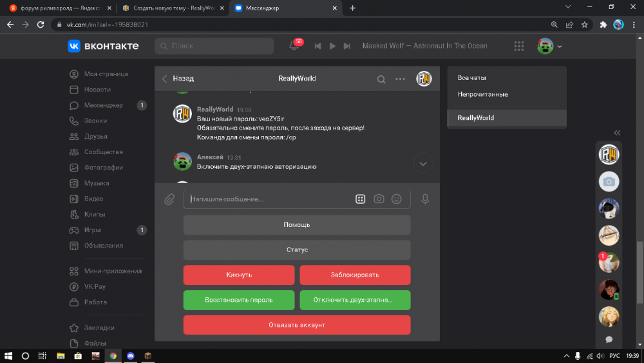Open chat actions three-dots menu
Viewport: 644px width, 363px height.
point(400,79)
